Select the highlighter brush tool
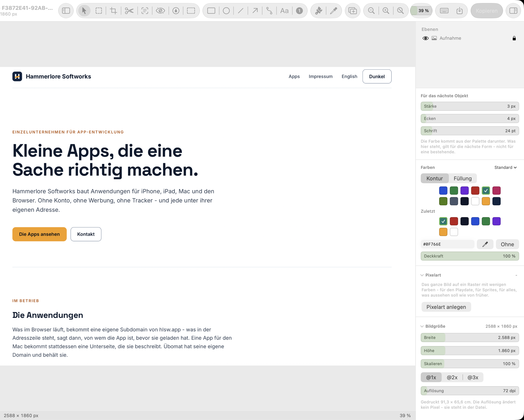Image resolution: width=524 pixels, height=420 pixels. point(319,11)
